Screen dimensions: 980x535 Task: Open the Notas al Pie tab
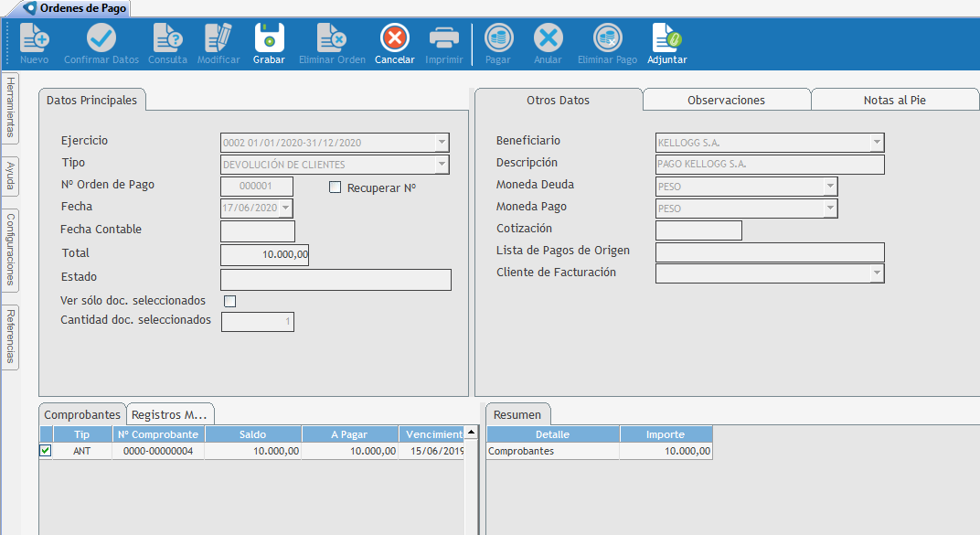click(894, 100)
